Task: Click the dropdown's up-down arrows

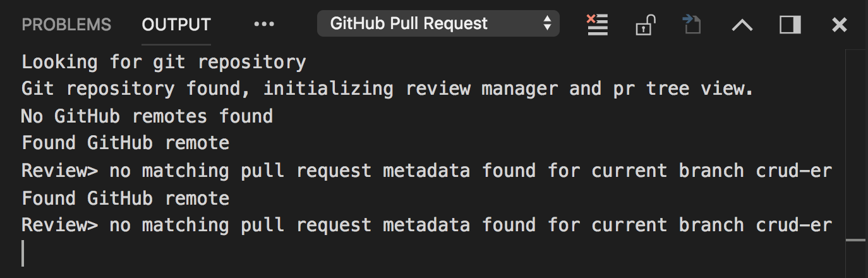Action: click(x=547, y=24)
